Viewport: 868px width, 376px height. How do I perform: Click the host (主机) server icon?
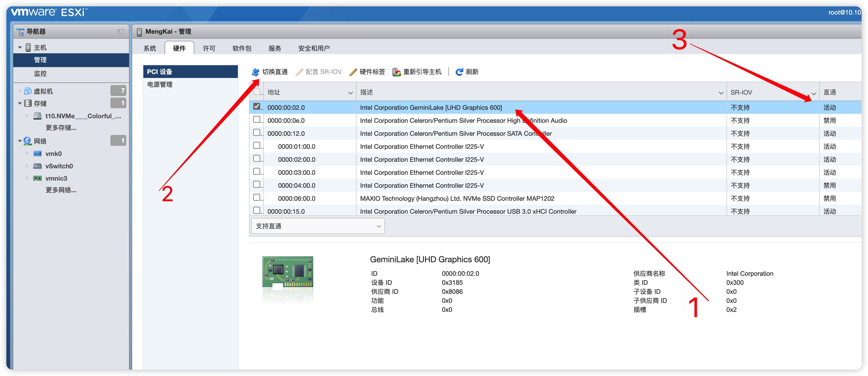click(x=28, y=47)
